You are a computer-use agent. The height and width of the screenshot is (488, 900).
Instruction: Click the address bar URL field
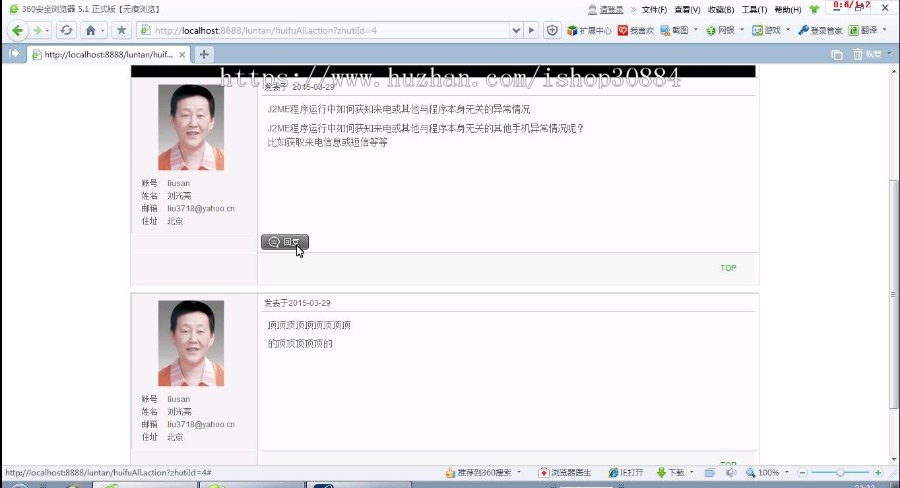[324, 30]
